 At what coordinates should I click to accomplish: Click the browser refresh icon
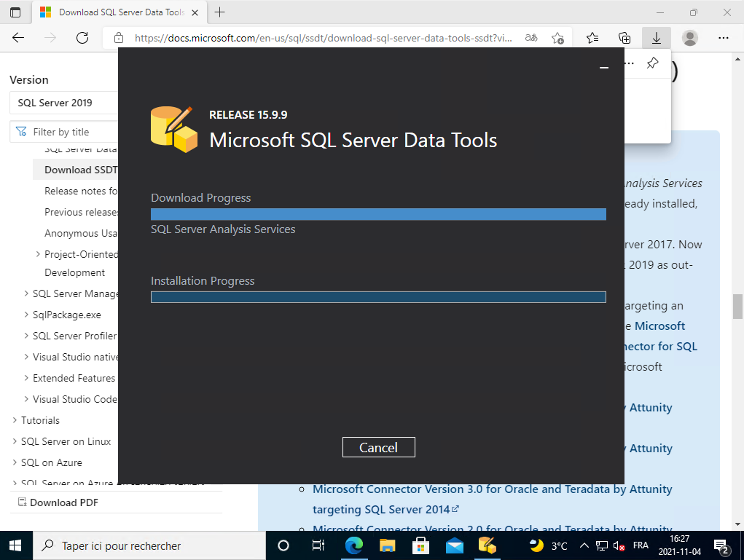82,38
